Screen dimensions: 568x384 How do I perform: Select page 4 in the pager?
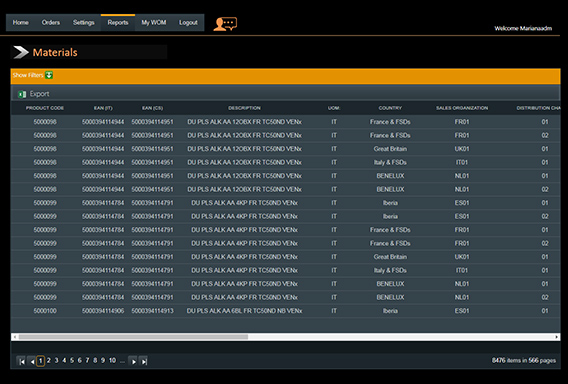64,360
